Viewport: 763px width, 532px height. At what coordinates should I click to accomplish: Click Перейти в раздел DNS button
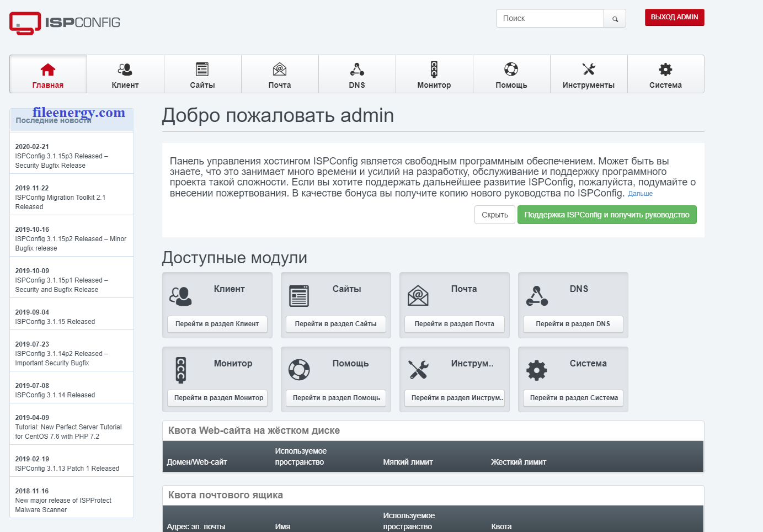[x=573, y=324]
